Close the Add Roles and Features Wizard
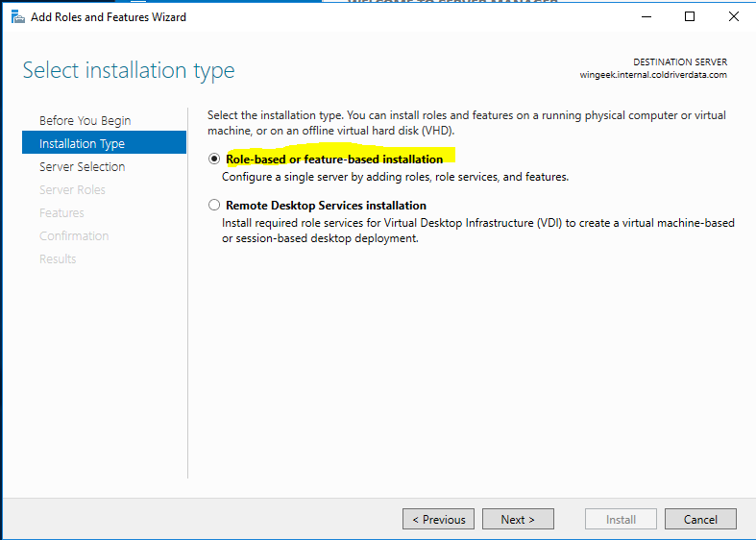The image size is (756, 540). pyautogui.click(x=734, y=17)
